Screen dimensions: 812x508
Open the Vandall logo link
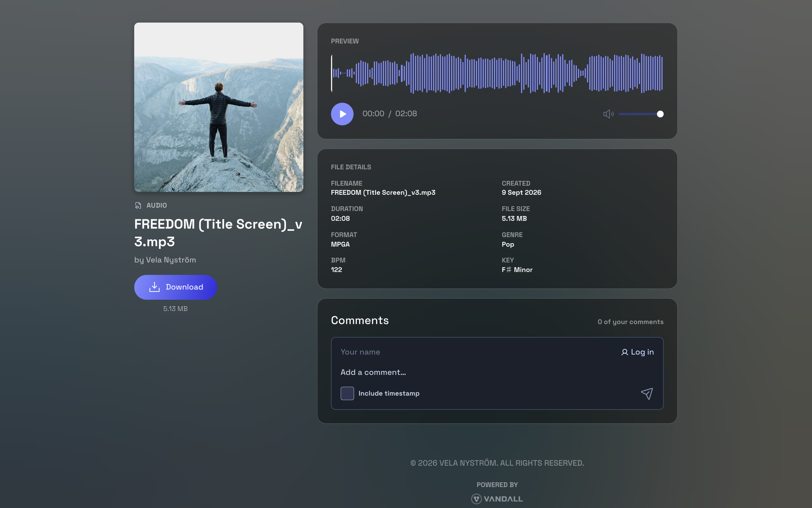coord(497,499)
